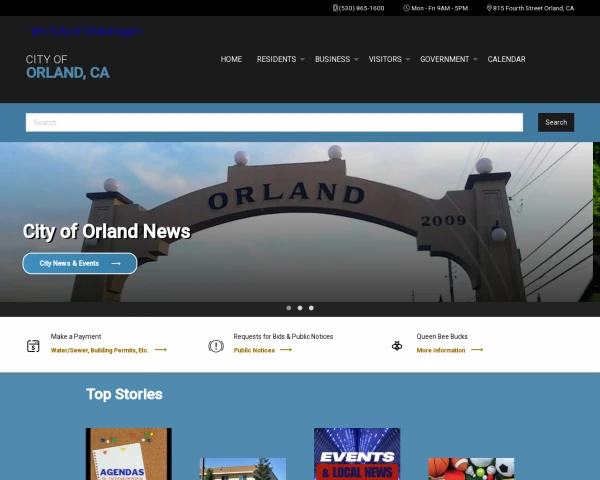Select the third carousel slide dot
The image size is (600, 480).
point(311,308)
